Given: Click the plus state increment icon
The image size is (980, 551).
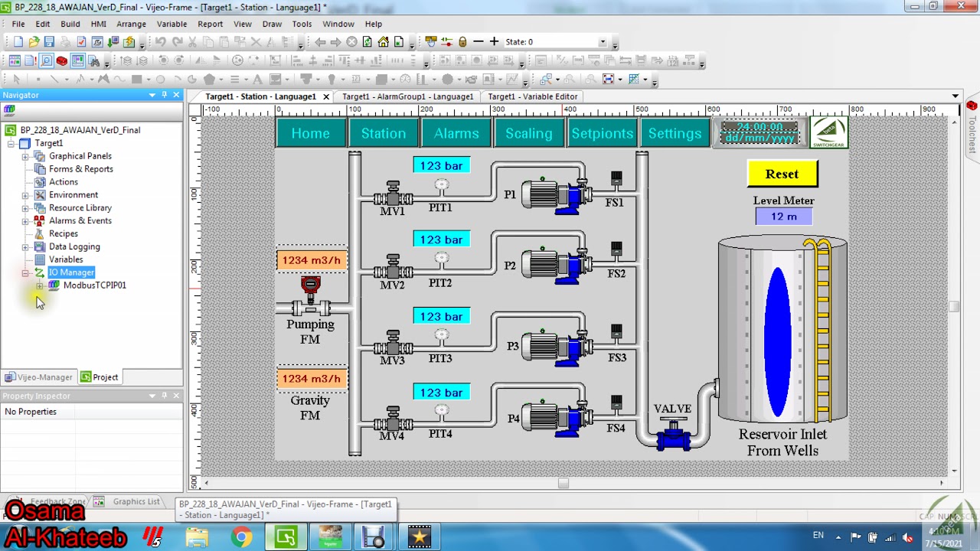Looking at the screenshot, I should tap(494, 42).
